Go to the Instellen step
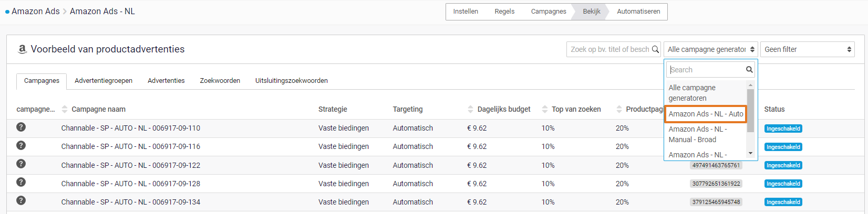 coord(466,12)
